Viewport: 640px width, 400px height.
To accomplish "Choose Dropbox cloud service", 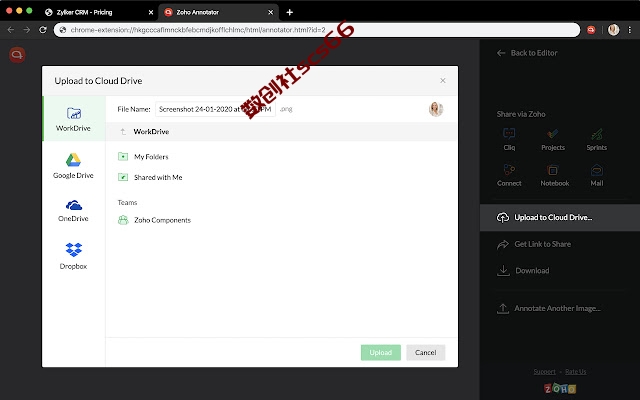I will [x=73, y=256].
